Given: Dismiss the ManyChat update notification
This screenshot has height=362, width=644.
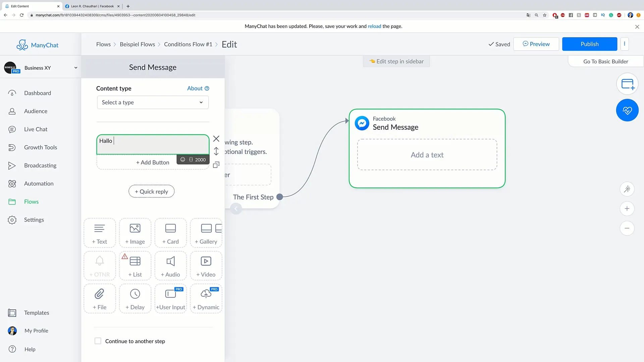Looking at the screenshot, I should (x=637, y=27).
